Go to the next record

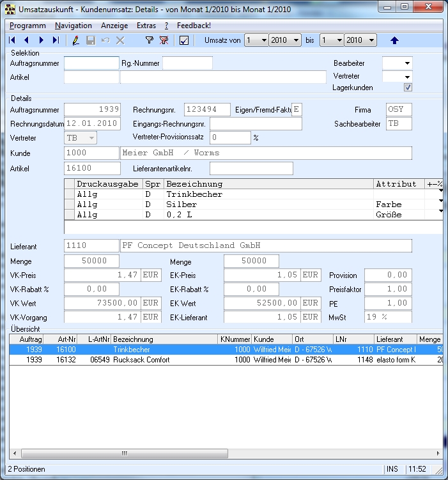click(x=42, y=40)
